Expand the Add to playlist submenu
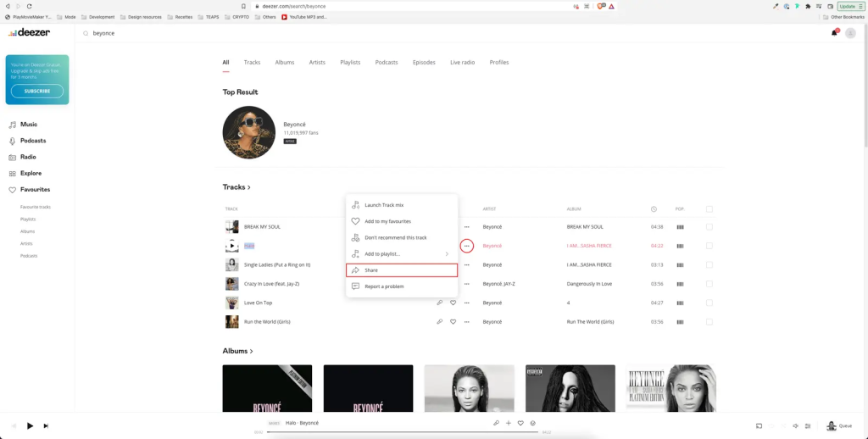 click(x=403, y=254)
